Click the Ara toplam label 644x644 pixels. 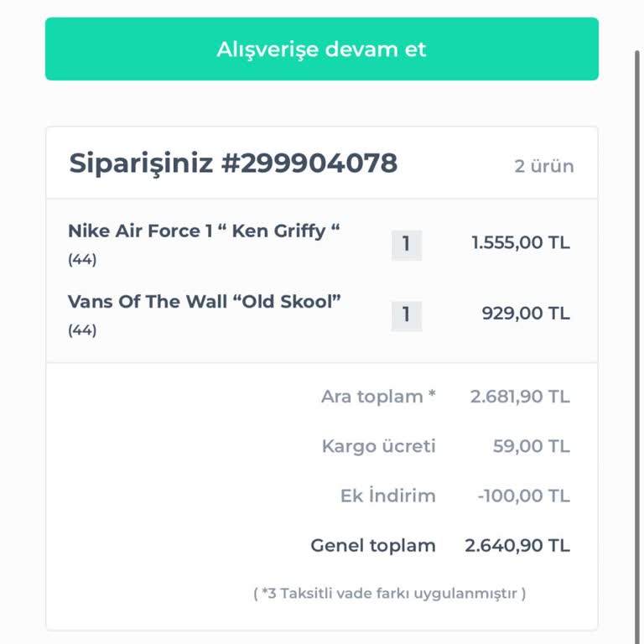click(378, 397)
